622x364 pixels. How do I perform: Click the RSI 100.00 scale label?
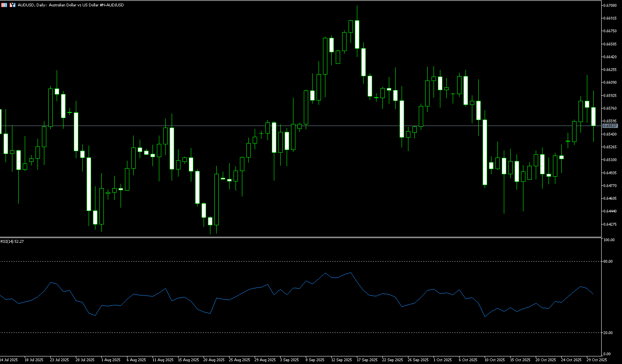click(609, 240)
